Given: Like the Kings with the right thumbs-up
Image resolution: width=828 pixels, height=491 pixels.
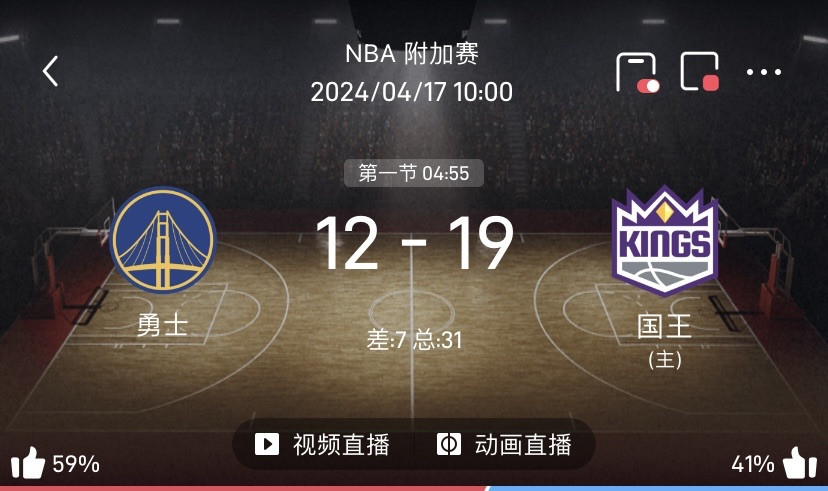Looking at the screenshot, I should (x=800, y=463).
